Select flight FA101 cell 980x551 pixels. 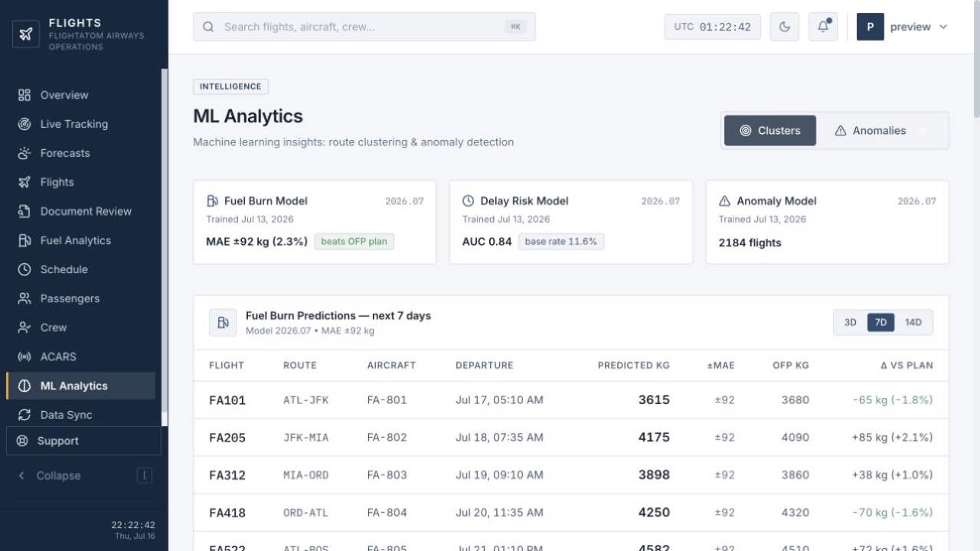click(227, 400)
